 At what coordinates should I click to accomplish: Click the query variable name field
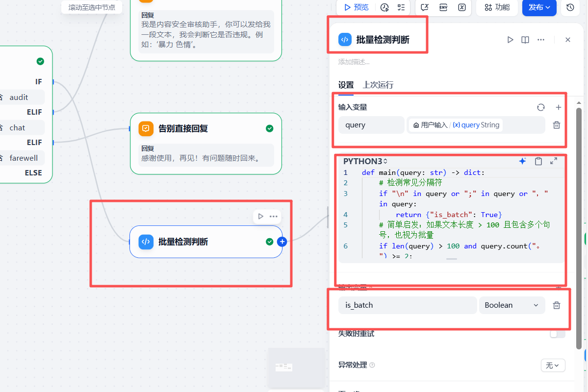371,125
